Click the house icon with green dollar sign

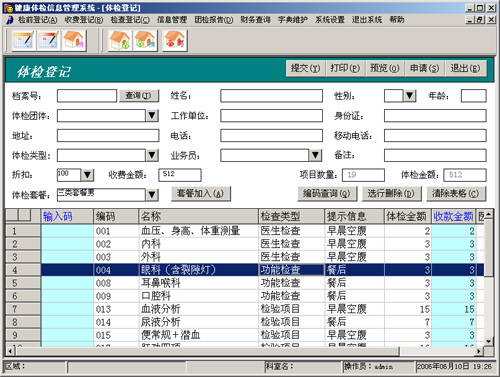coord(120,41)
